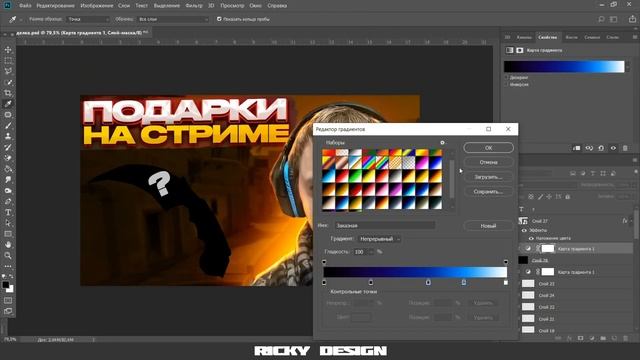Click the Имя field containing Заказная
Screen dimensions: 640x360
[385, 225]
